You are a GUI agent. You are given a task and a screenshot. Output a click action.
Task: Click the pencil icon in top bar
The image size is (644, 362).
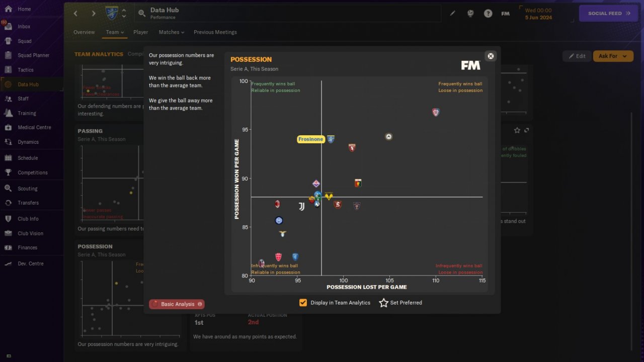pyautogui.click(x=453, y=14)
